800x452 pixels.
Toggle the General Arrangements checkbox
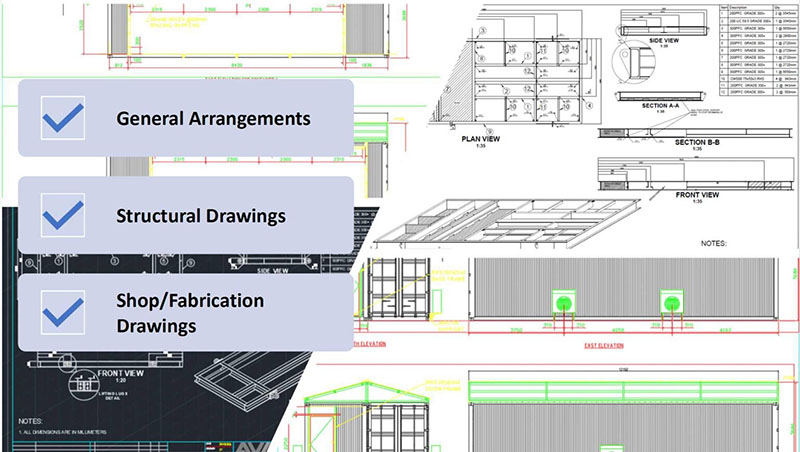pyautogui.click(x=63, y=118)
